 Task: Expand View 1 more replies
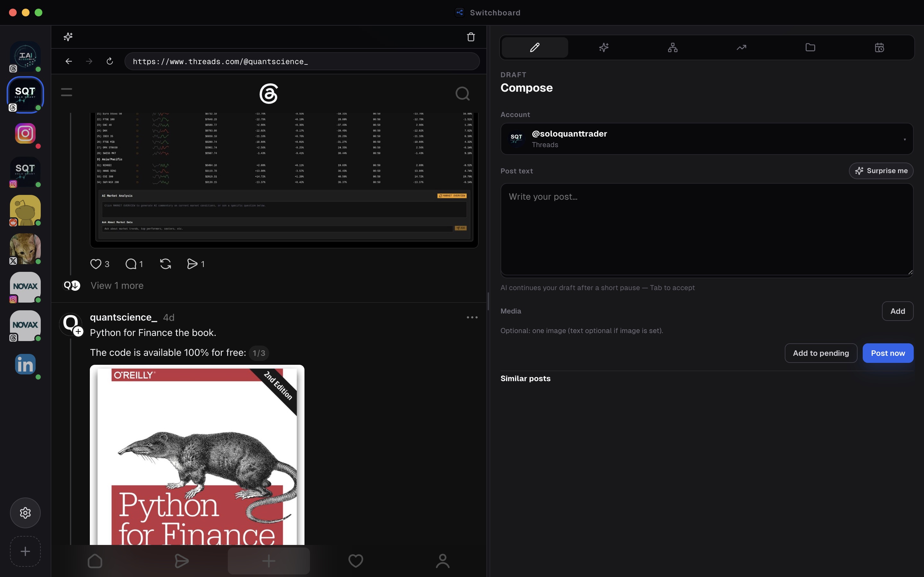tap(117, 285)
